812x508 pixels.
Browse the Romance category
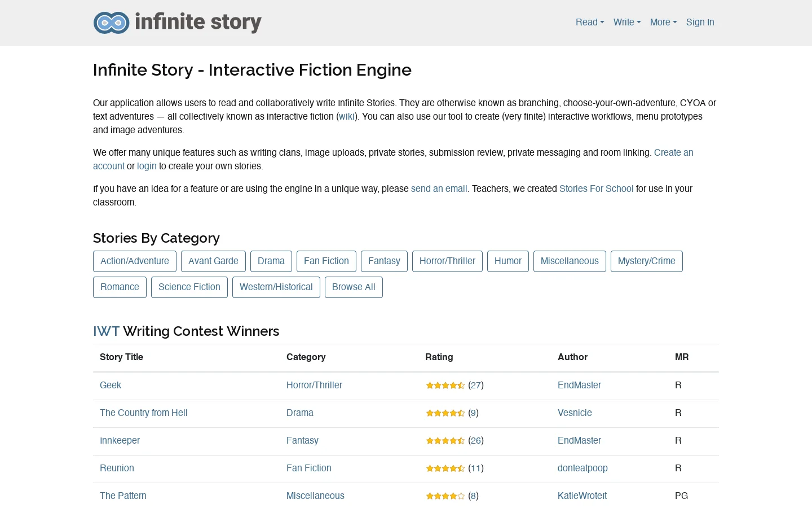[120, 287]
